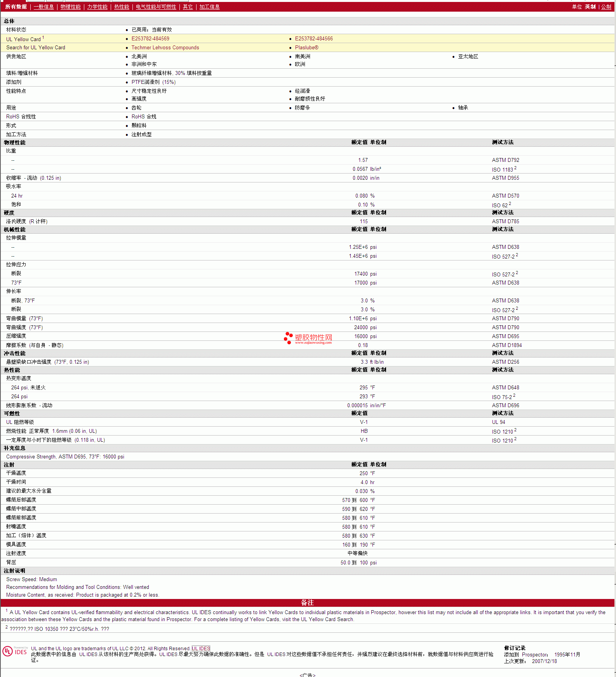The height and width of the screenshot is (677, 616).
Task: Click the 物理性能 section header
Action: tap(14, 142)
